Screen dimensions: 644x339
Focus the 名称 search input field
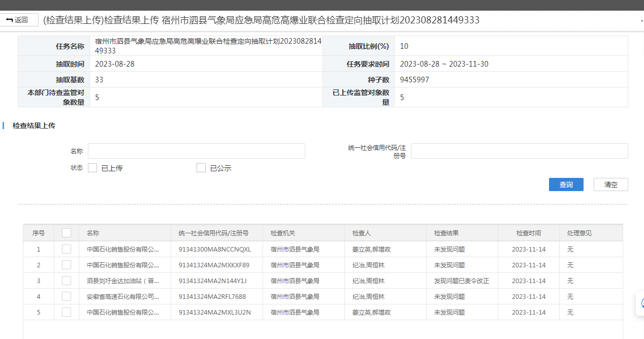click(197, 151)
